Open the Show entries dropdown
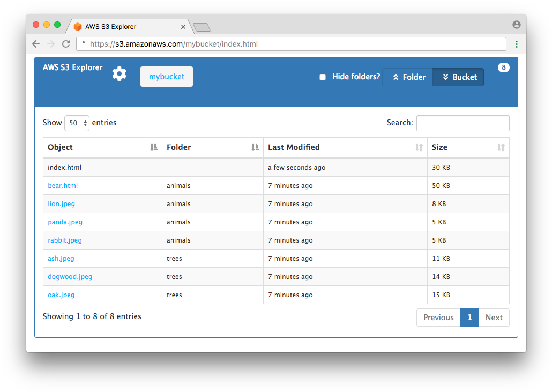552x392 pixels. point(77,123)
